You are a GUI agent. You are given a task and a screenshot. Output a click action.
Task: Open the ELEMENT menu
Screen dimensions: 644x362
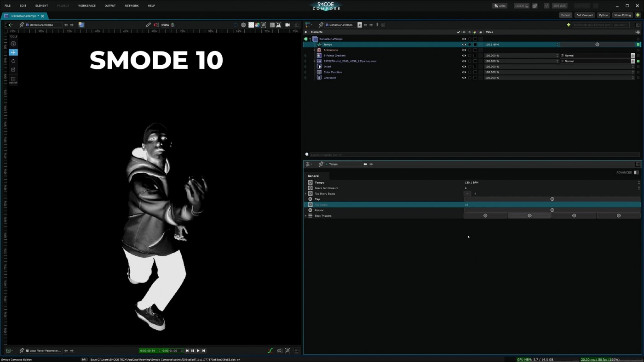coord(41,6)
